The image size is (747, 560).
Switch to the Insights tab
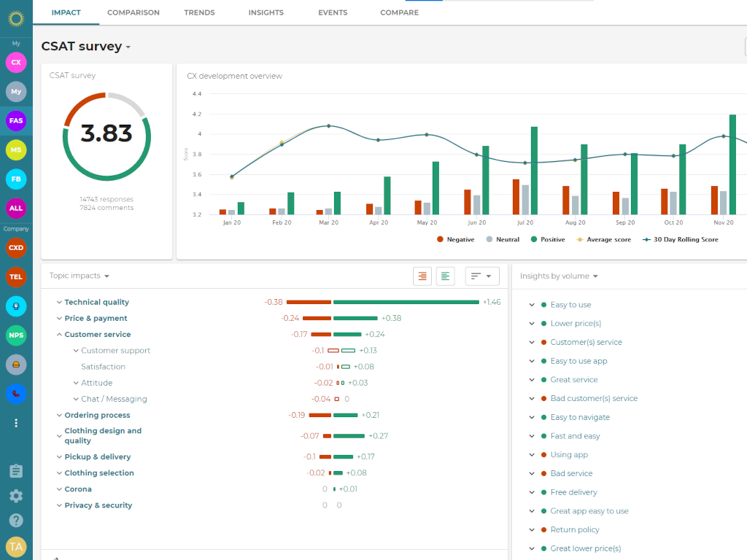point(266,12)
